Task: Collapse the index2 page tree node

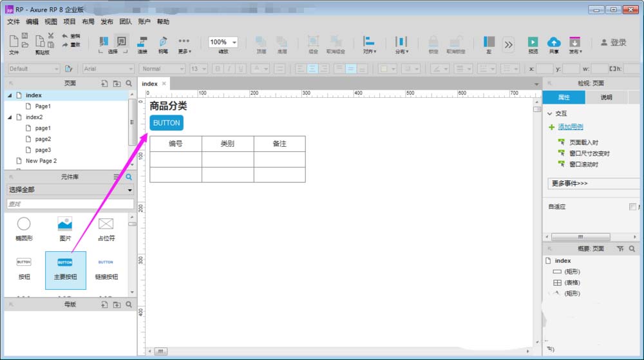Action: pos(10,117)
